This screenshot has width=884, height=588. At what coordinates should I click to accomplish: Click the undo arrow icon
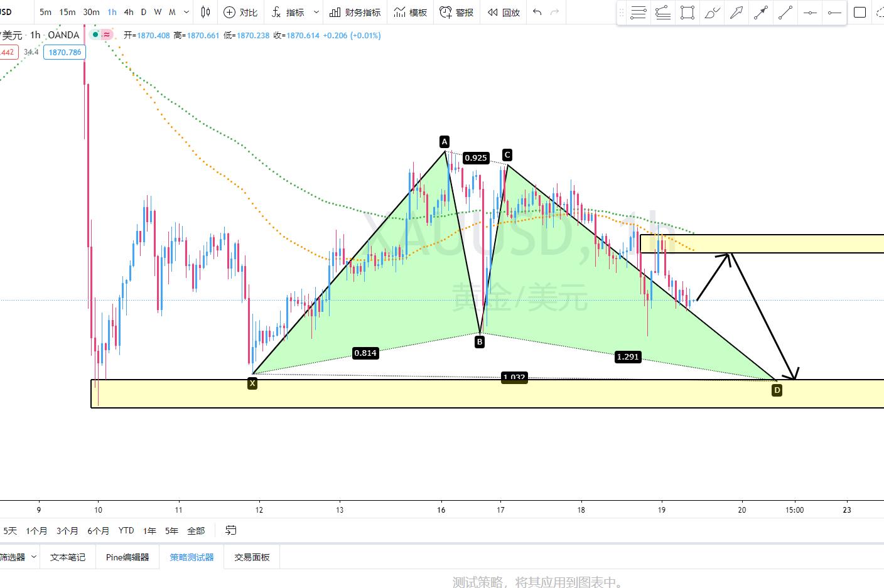[x=537, y=12]
